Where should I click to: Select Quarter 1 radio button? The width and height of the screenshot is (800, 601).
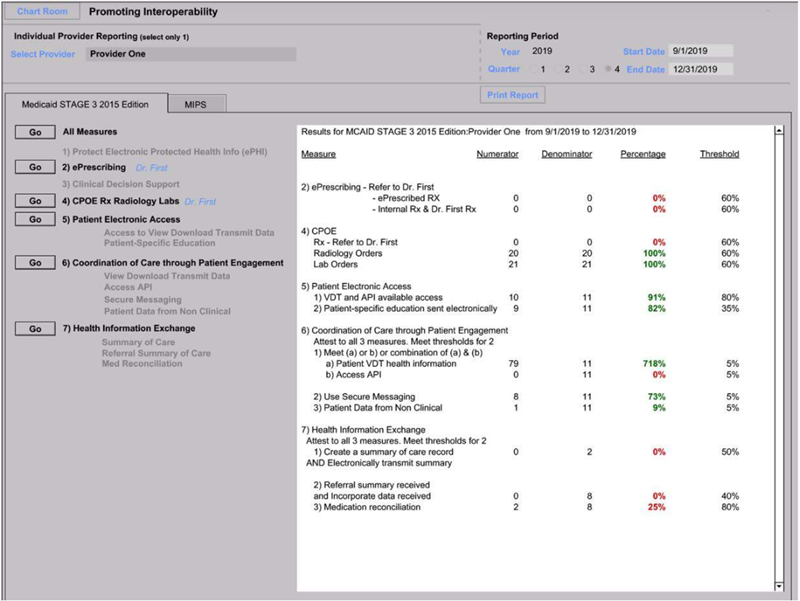click(533, 70)
